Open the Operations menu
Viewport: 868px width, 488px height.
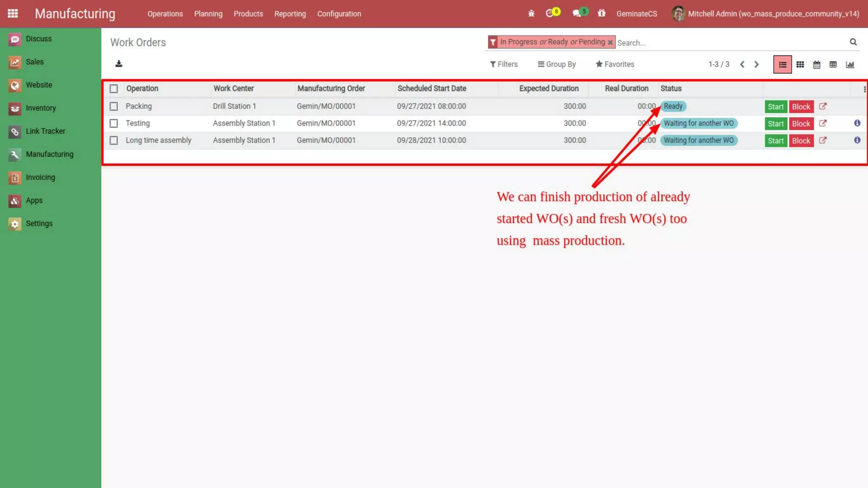tap(165, 14)
